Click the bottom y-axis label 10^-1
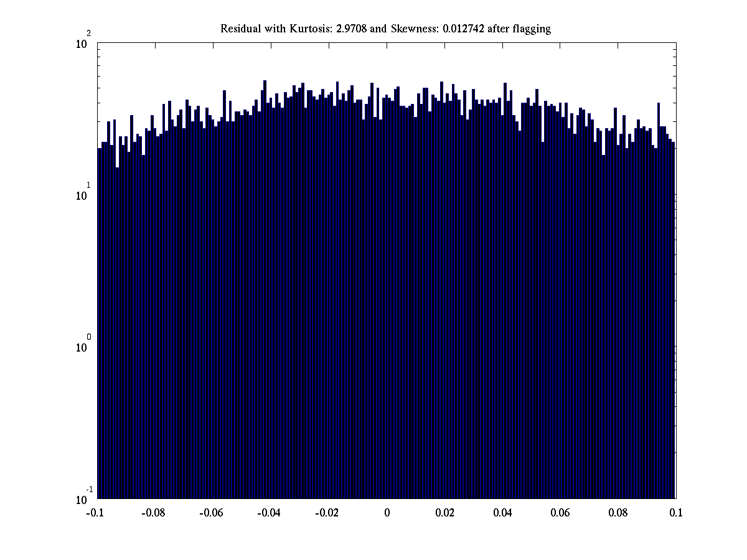The image size is (747, 560). point(83,498)
